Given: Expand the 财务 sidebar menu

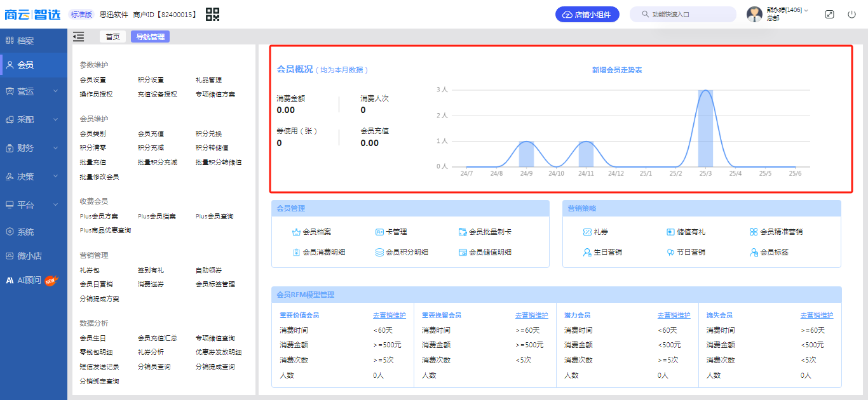Looking at the screenshot, I should pyautogui.click(x=33, y=148).
